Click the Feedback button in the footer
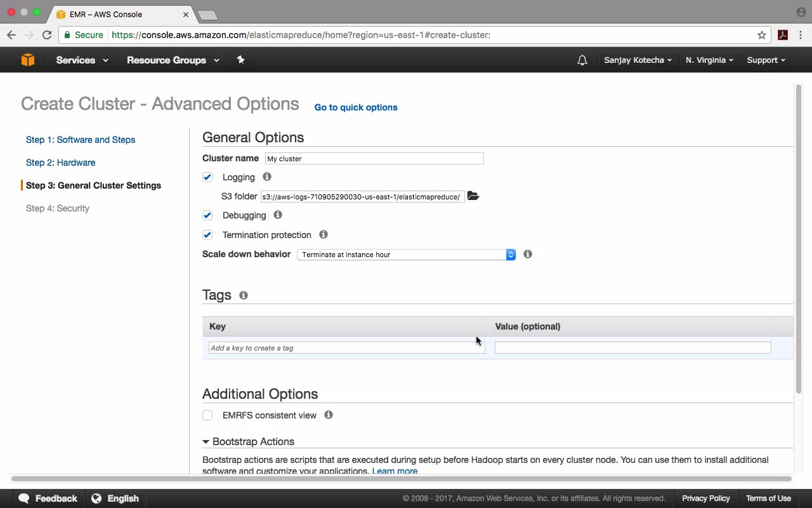The width and height of the screenshot is (812, 508). point(48,498)
